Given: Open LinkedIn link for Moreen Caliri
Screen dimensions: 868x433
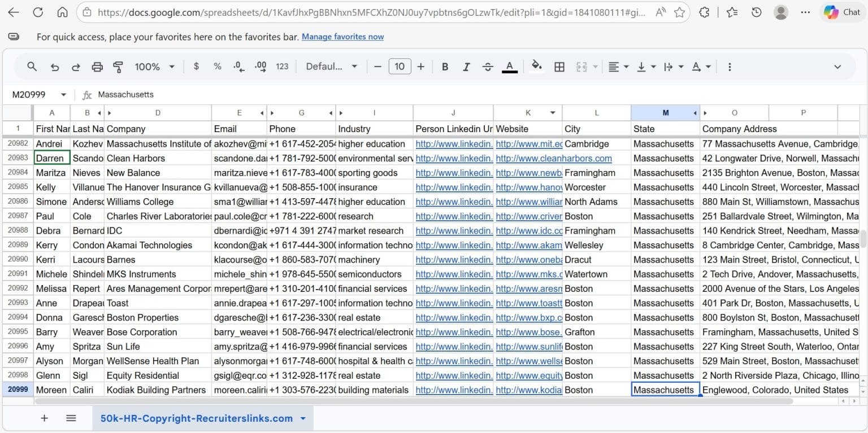Looking at the screenshot, I should 454,390.
